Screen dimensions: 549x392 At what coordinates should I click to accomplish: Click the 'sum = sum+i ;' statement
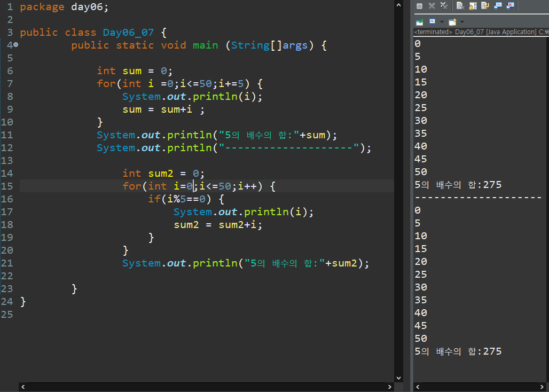point(163,109)
